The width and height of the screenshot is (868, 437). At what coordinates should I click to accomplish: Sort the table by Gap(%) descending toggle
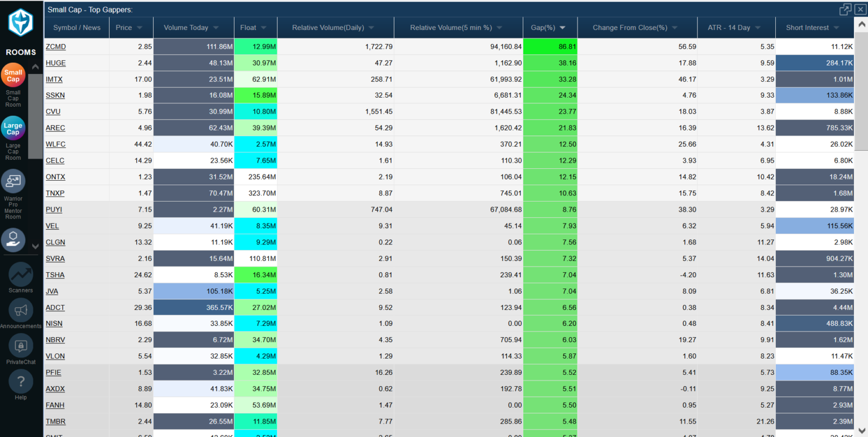pyautogui.click(x=562, y=27)
